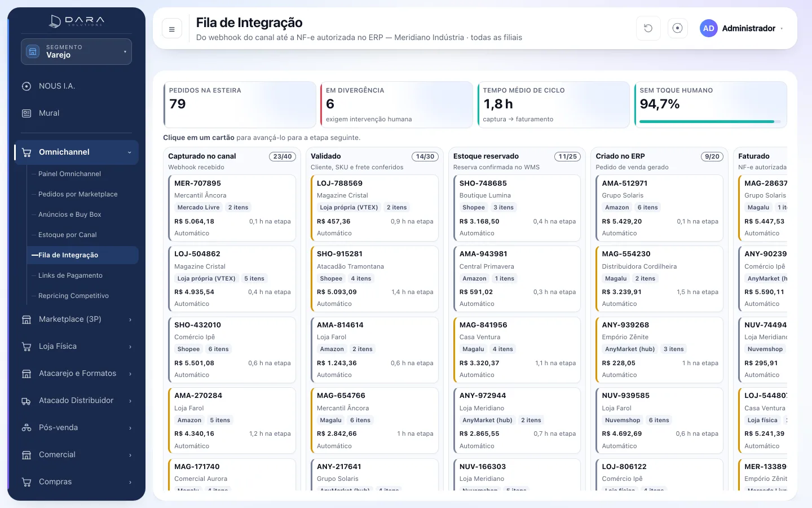Click the 'Mercado Livre' tag on MER-707895
This screenshot has height=508, width=812.
198,208
